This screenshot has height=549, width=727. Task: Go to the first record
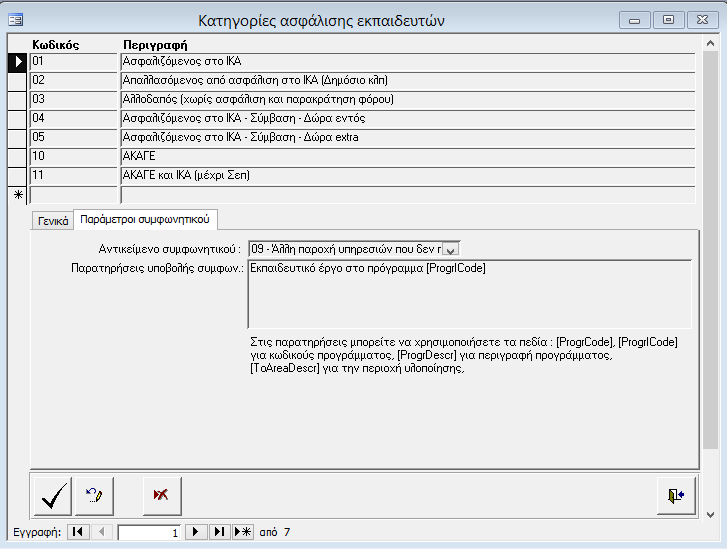tap(78, 532)
